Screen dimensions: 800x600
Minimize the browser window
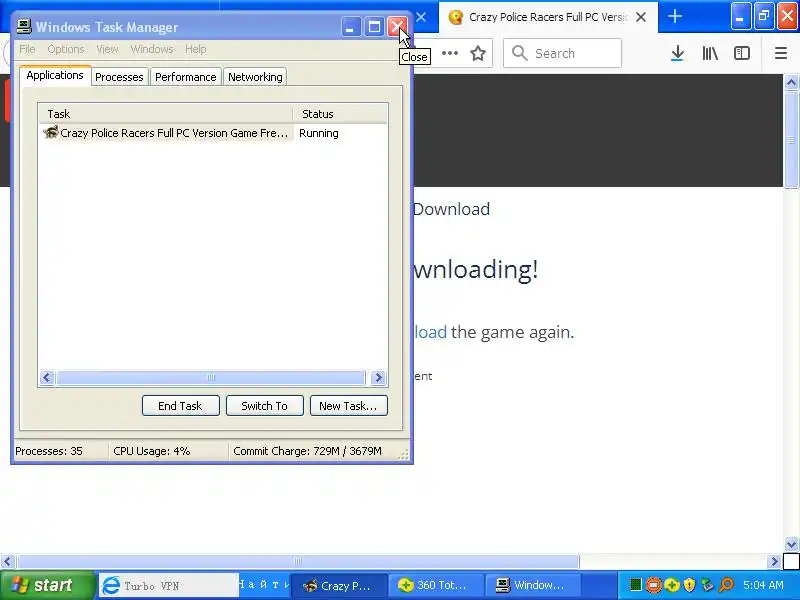740,17
